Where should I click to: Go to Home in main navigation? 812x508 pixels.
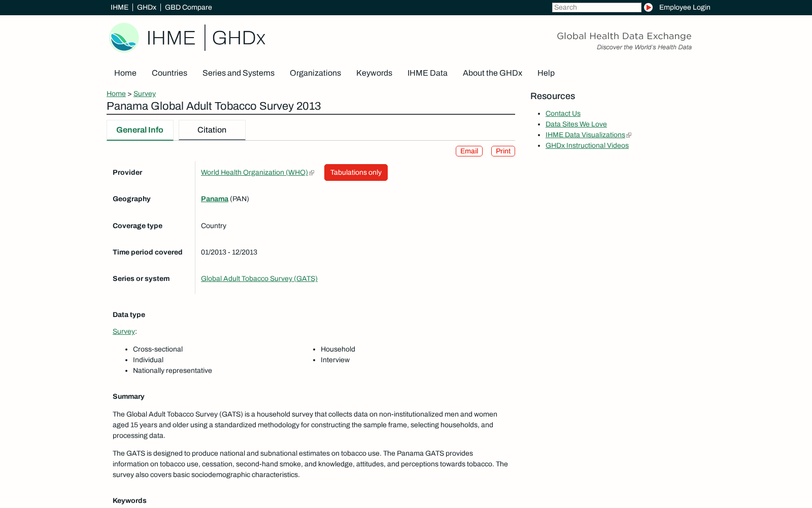coord(125,73)
